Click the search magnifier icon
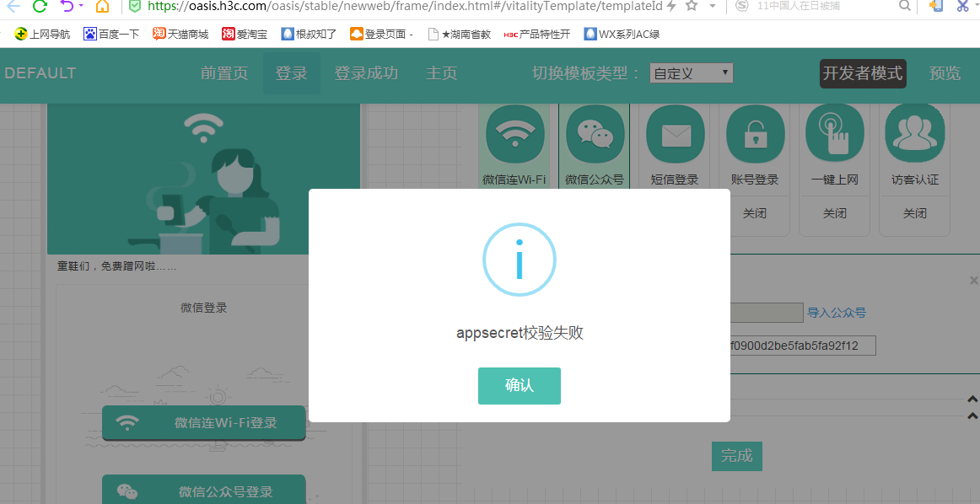This screenshot has width=980, height=504. point(904,6)
